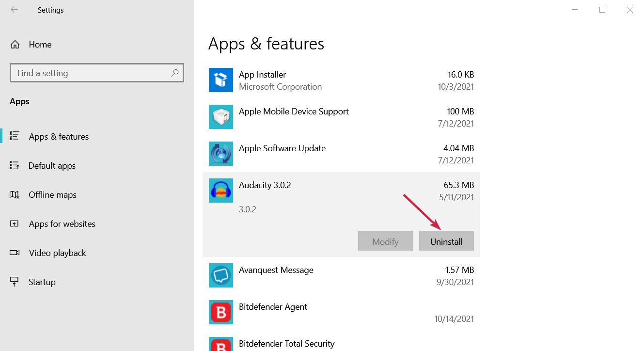
Task: Select App Installer entry name
Action: 262,75
